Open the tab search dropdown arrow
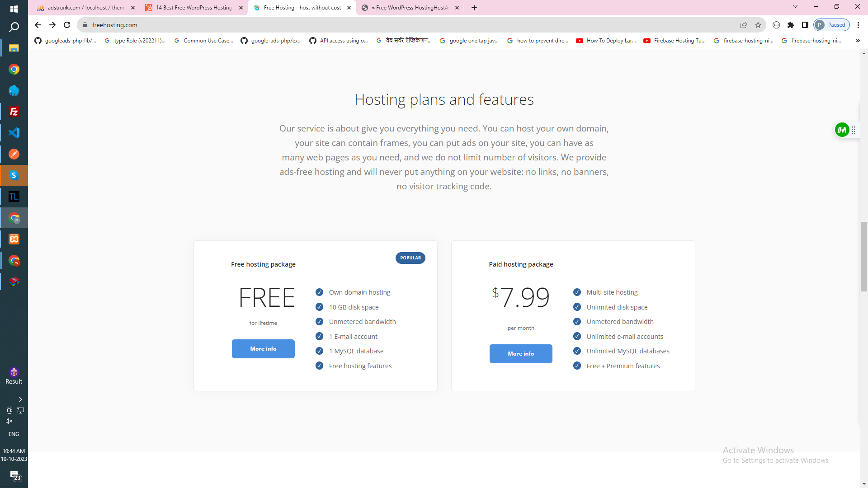The width and height of the screenshot is (868, 488). pos(795,7)
